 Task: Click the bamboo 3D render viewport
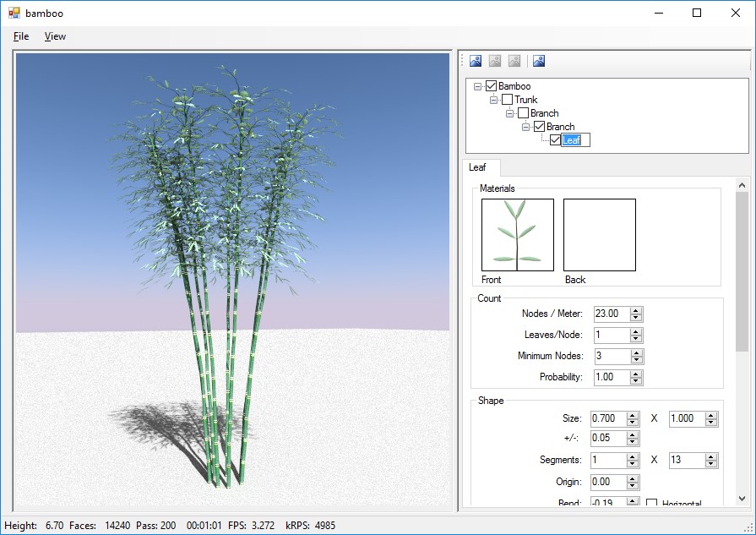point(233,279)
